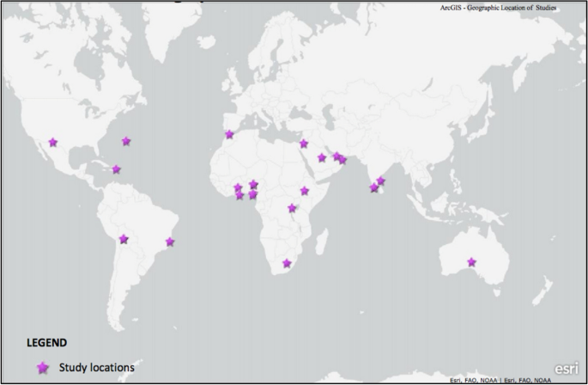Click the study star in Ethiopia
The height and width of the screenshot is (385, 588).
click(x=304, y=191)
